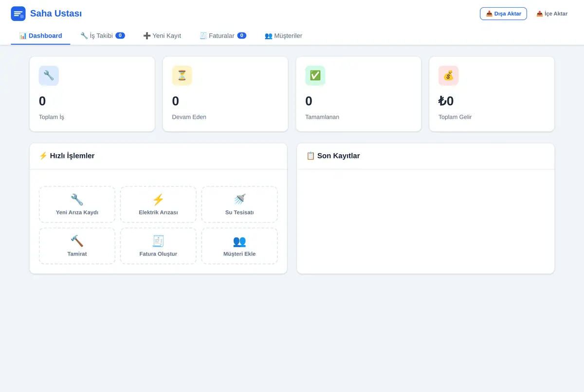
Task: Select the Tamirat hammer icon
Action: (x=77, y=241)
